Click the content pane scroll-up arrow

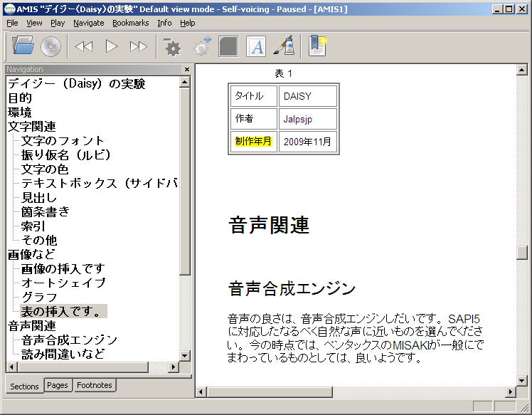pyautogui.click(x=521, y=70)
